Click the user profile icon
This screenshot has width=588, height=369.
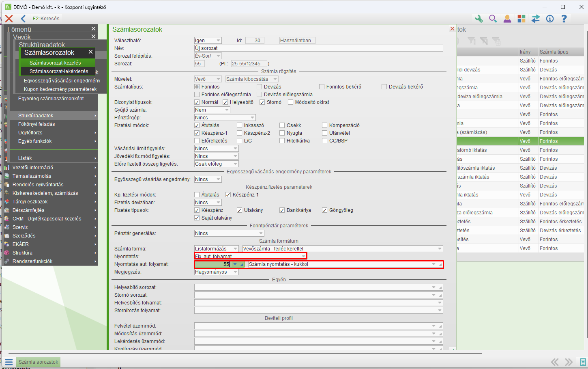pyautogui.click(x=507, y=19)
